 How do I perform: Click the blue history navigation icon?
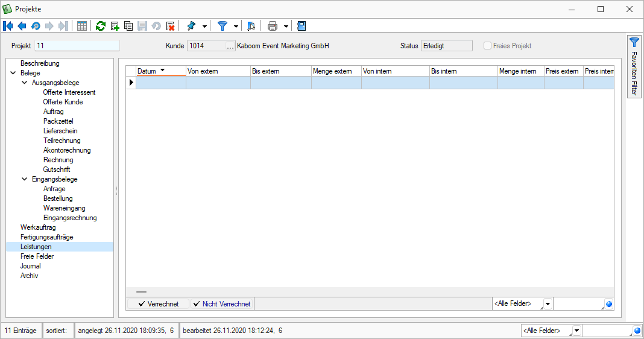pyautogui.click(x=36, y=27)
